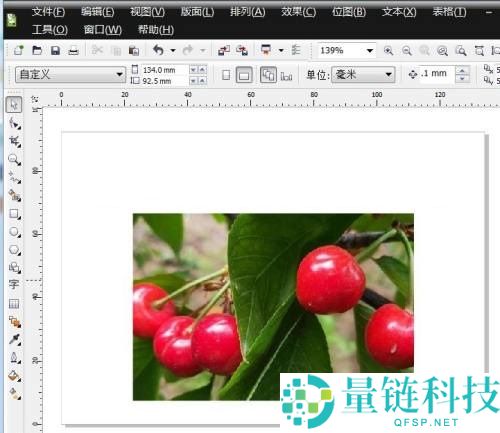Screen dimensions: 500x433
Task: Select the Fill bucket tool
Action: (x=14, y=376)
